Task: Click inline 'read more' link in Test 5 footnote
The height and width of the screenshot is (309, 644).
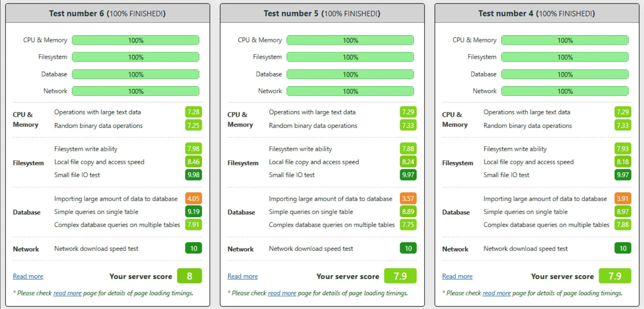Action: point(282,293)
